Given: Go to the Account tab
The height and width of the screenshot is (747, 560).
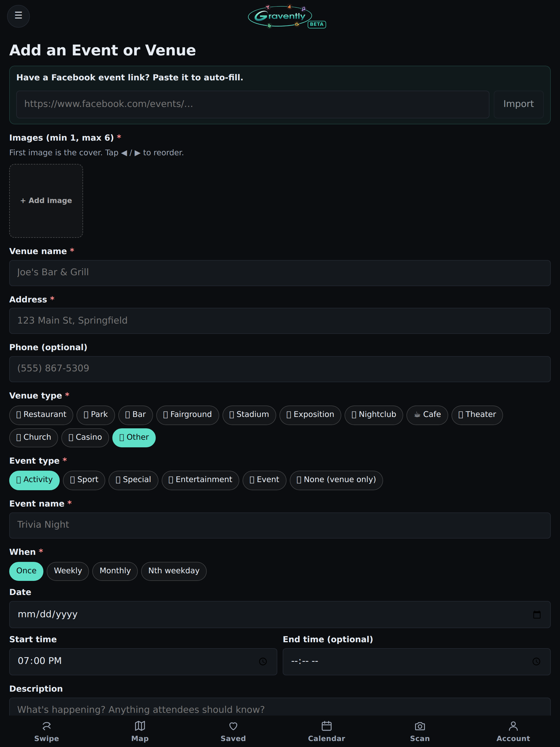Looking at the screenshot, I should (x=513, y=731).
